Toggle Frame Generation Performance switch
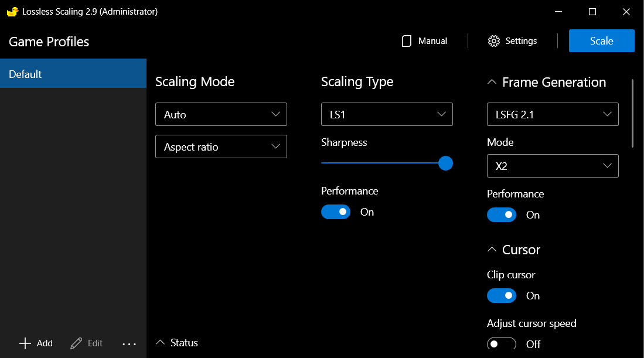The height and width of the screenshot is (358, 644). (x=502, y=214)
